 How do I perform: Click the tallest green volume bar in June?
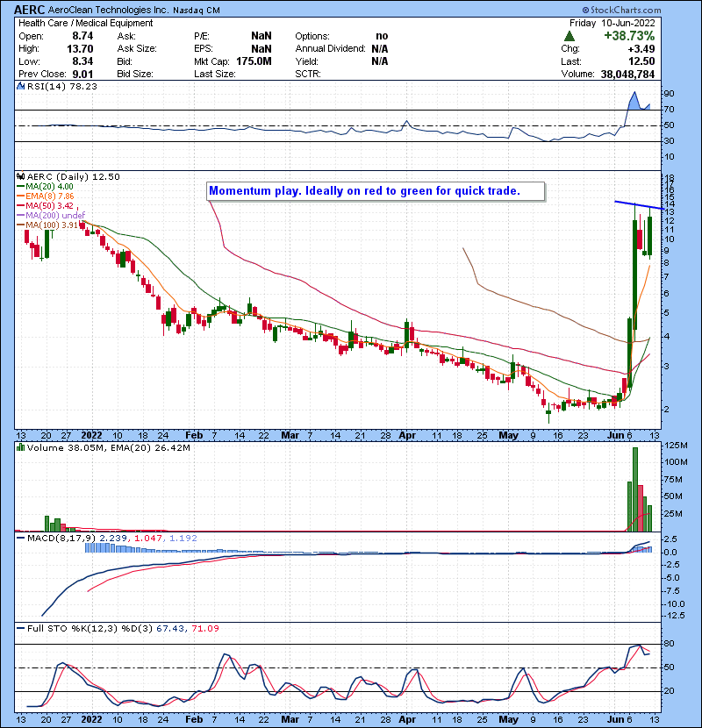click(635, 489)
